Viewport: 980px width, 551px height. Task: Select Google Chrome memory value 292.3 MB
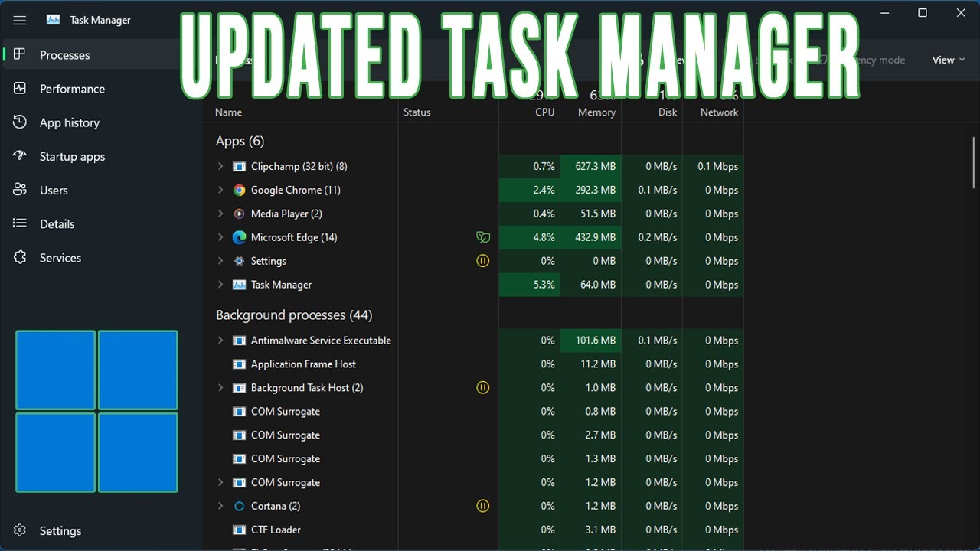pos(595,190)
